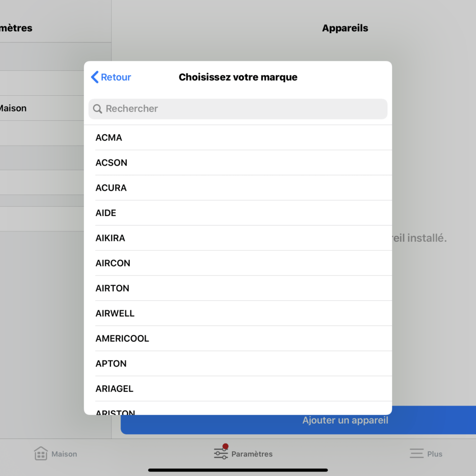Open the Maison row in settings sidebar
The height and width of the screenshot is (476, 476).
tap(42, 109)
